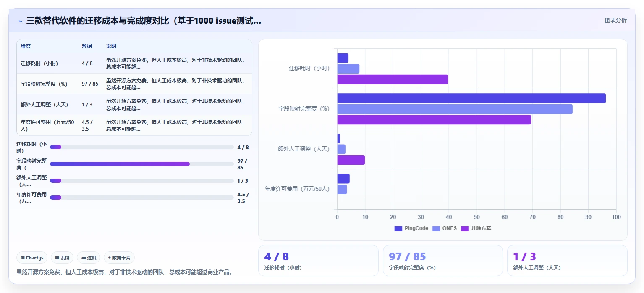The height and width of the screenshot is (293, 644).
Task: Click the 维度 column header
Action: pos(26,46)
